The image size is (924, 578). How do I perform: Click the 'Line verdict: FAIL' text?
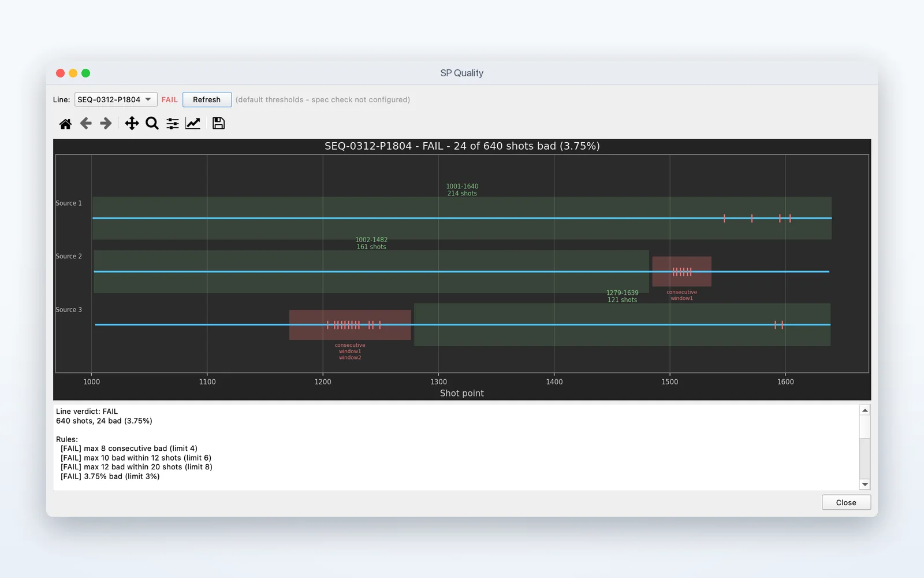pyautogui.click(x=87, y=412)
